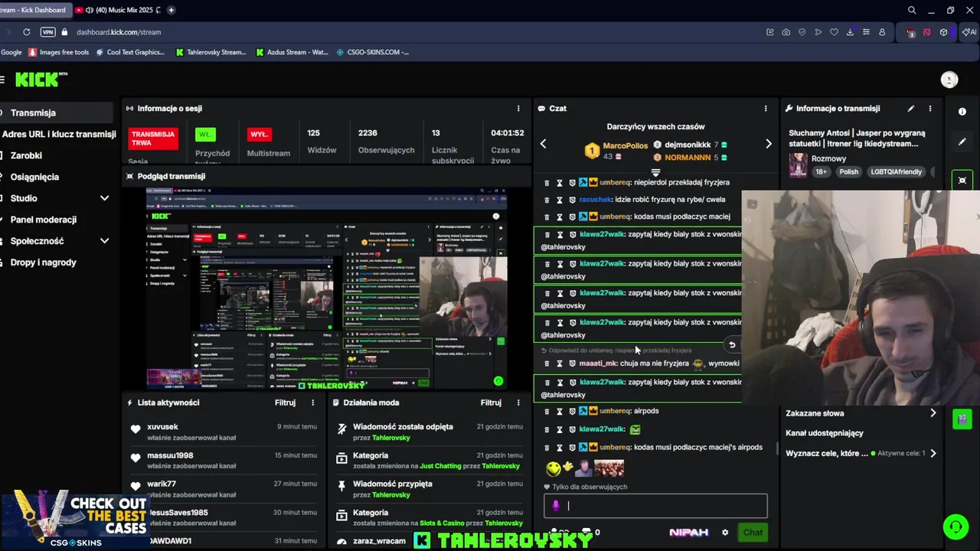Screen dimensions: 980x551
Task: Click the TRANSMISJA TRWA live status button
Action: [153, 139]
